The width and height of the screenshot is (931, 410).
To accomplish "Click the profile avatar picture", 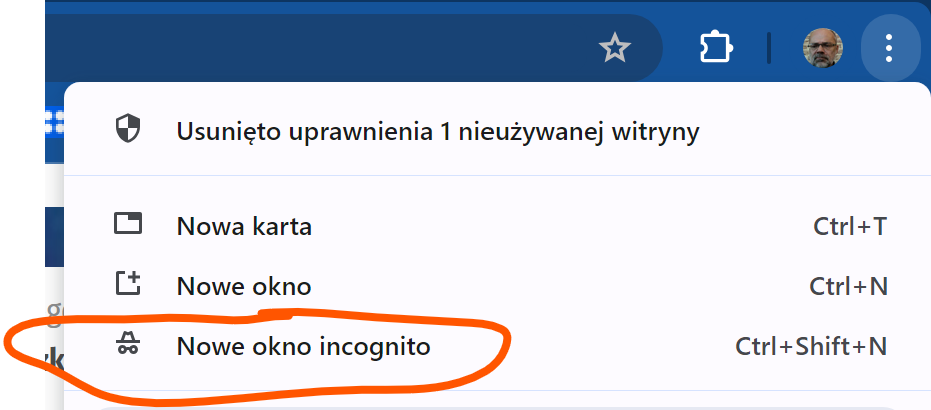I will tap(823, 47).
